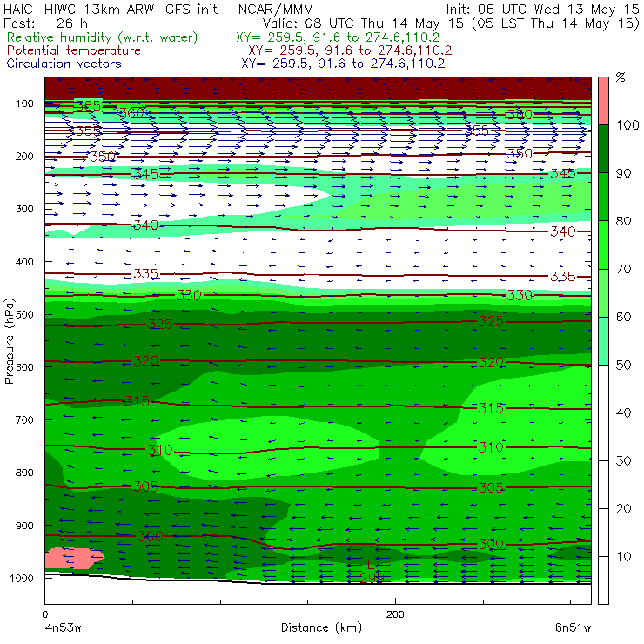Click the pink above-100% colorbar segment
Screen dimensions: 644x644
tap(603, 101)
